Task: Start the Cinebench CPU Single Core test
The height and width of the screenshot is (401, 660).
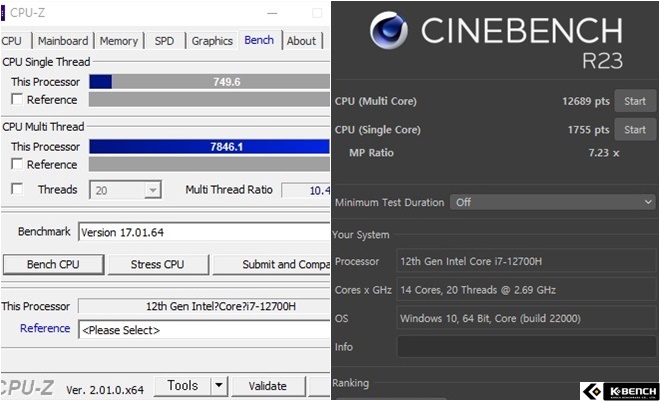Action: point(635,130)
